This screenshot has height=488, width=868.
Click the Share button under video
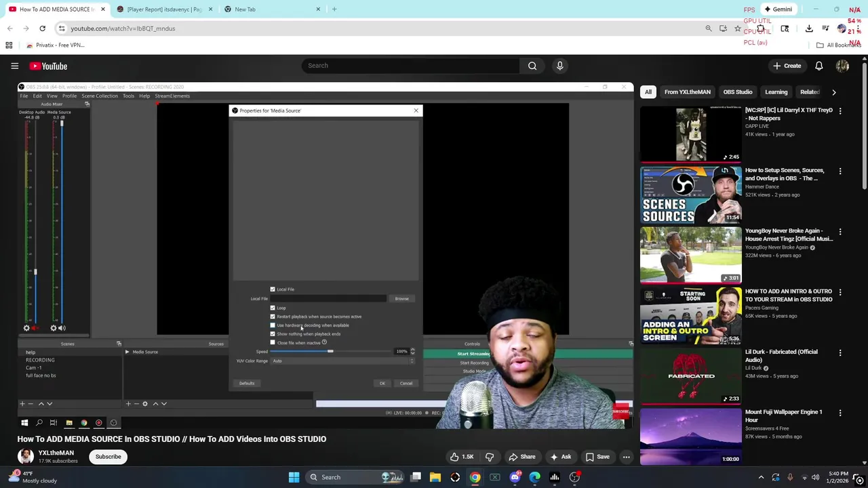pyautogui.click(x=521, y=457)
